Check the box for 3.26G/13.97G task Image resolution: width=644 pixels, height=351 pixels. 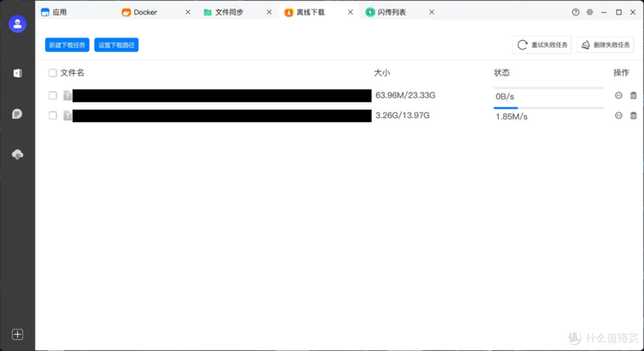coord(52,116)
